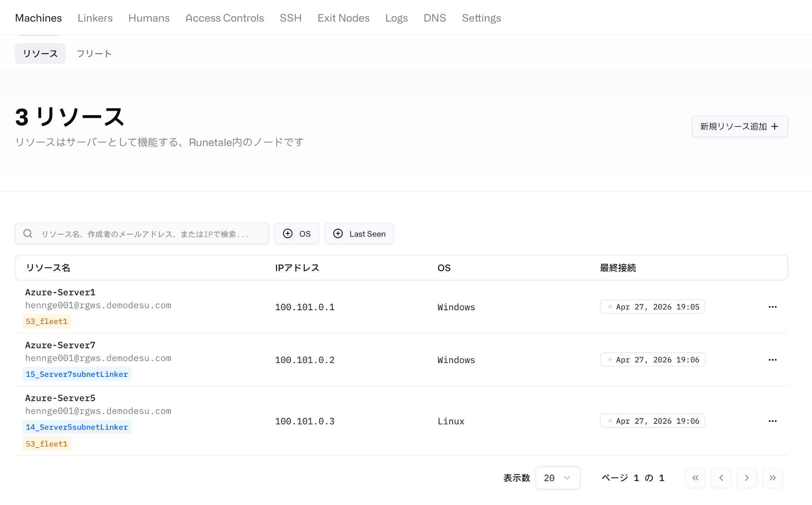
Task: Click the plus circle icon beside Last Seen
Action: click(338, 234)
